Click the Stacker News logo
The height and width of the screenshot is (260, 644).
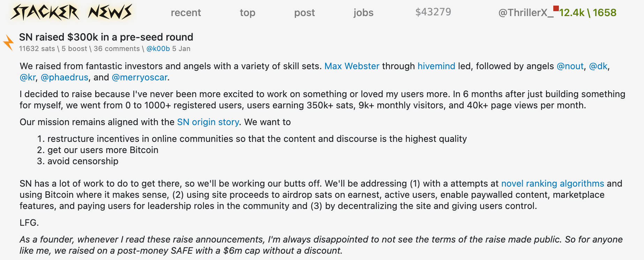tap(72, 12)
